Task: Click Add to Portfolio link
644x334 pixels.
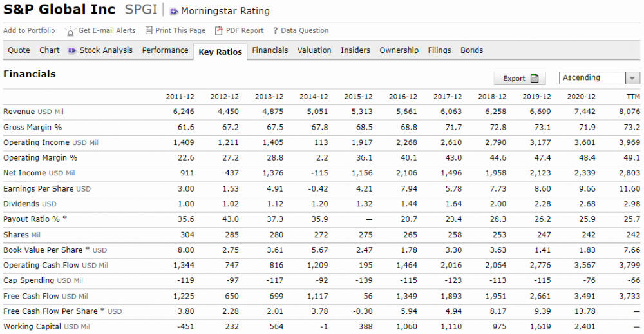Action: click(29, 30)
